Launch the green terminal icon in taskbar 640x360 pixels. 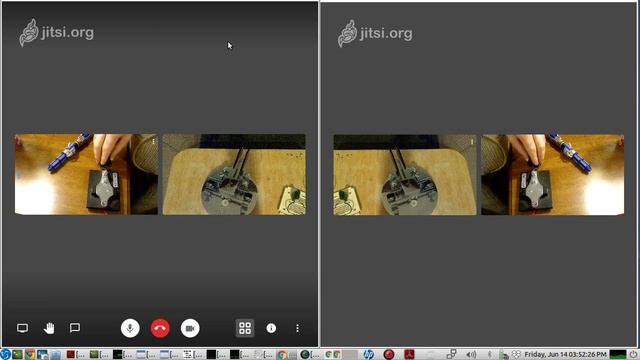[17, 354]
